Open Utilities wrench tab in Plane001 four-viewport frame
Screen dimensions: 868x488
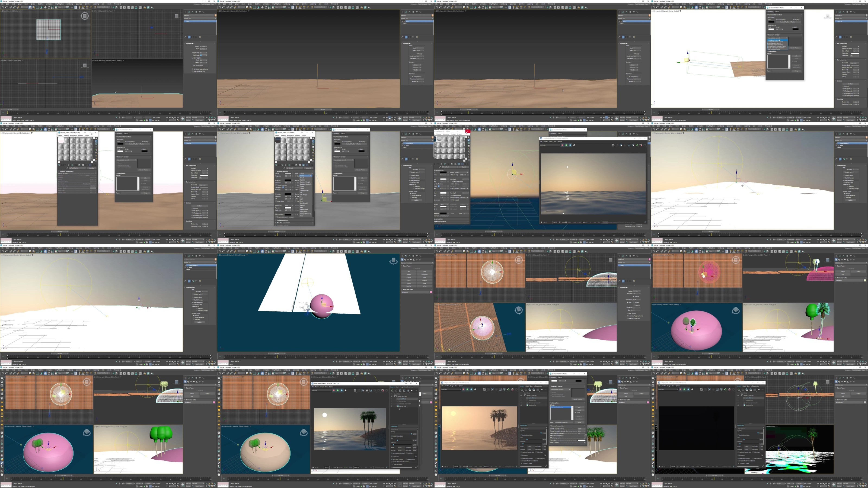[x=203, y=12]
